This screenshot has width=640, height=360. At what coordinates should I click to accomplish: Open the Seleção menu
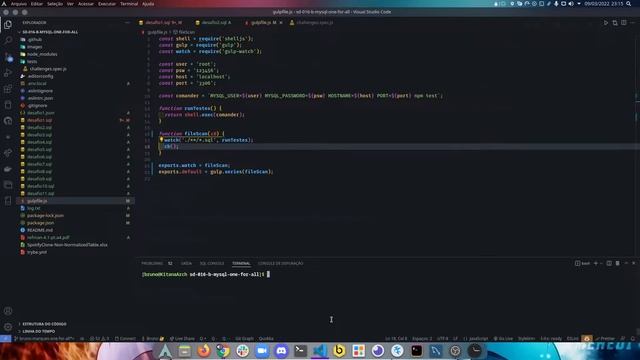click(x=55, y=4)
